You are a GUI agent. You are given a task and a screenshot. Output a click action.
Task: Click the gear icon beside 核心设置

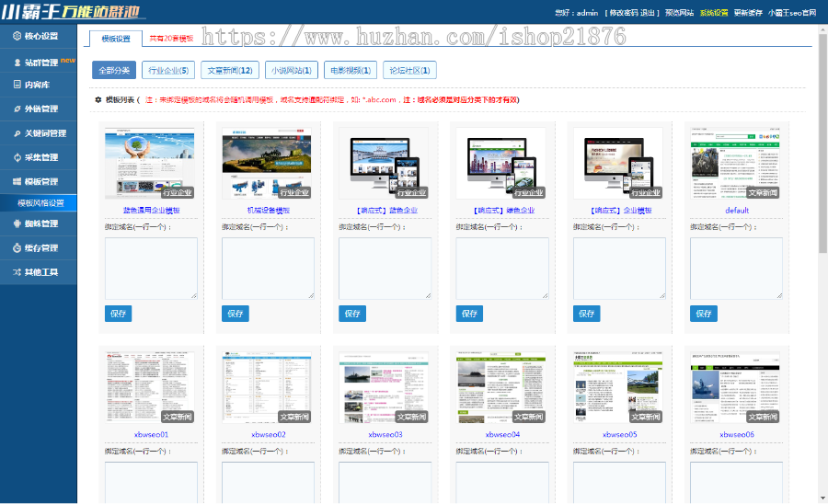(x=17, y=37)
